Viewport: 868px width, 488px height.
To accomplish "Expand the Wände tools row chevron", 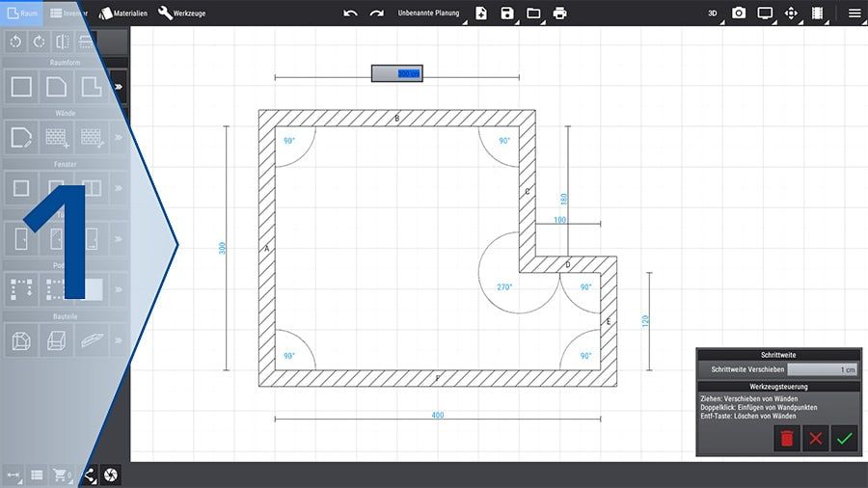I will (119, 138).
